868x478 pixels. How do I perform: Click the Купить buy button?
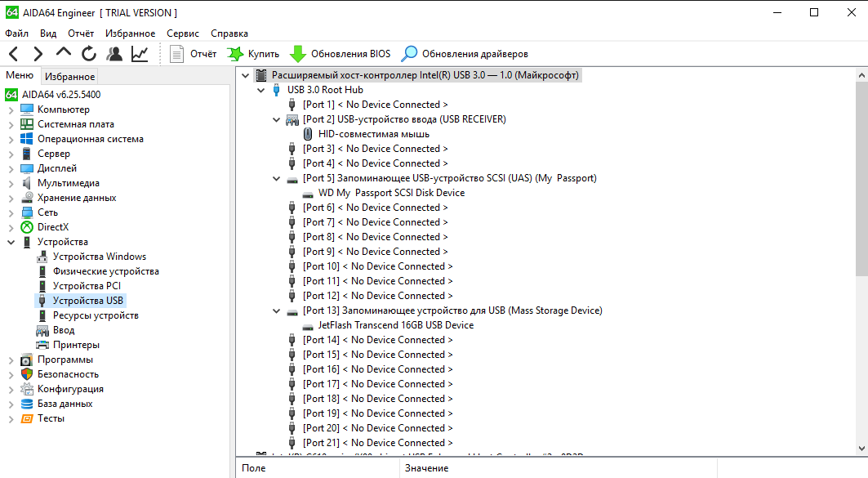(253, 54)
